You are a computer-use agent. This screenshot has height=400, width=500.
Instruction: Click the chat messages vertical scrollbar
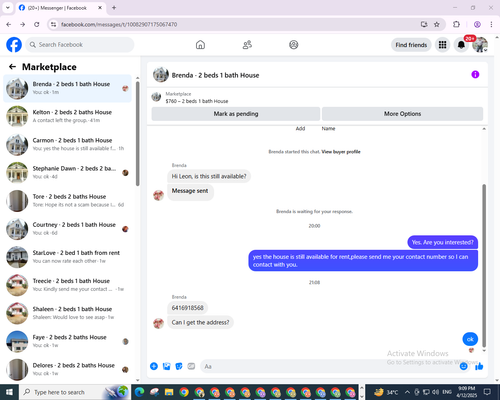click(484, 265)
